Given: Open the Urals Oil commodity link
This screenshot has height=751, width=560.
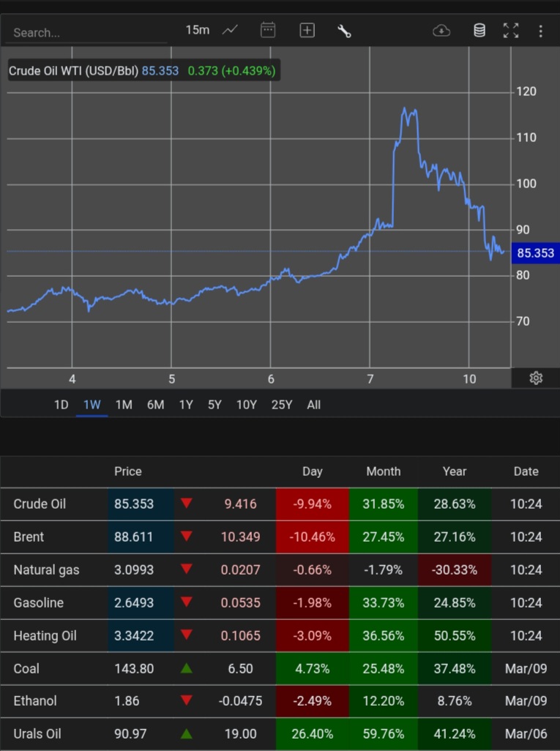Looking at the screenshot, I should point(37,733).
